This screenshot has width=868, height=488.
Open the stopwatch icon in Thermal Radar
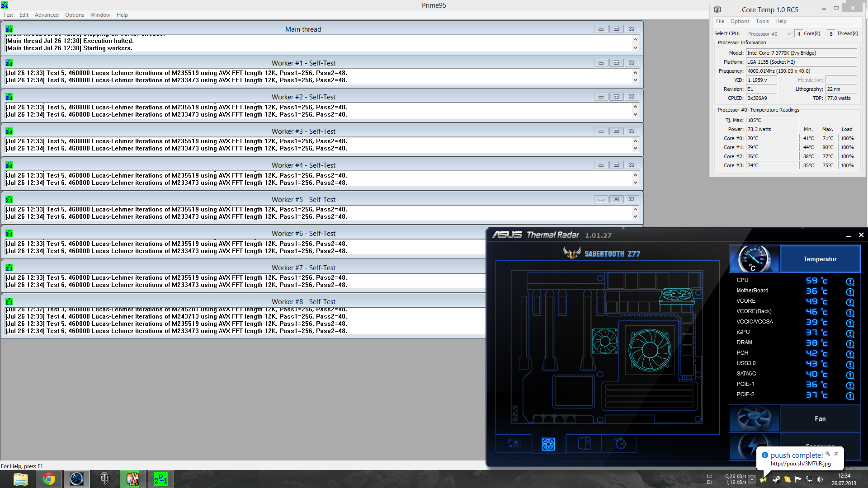620,444
